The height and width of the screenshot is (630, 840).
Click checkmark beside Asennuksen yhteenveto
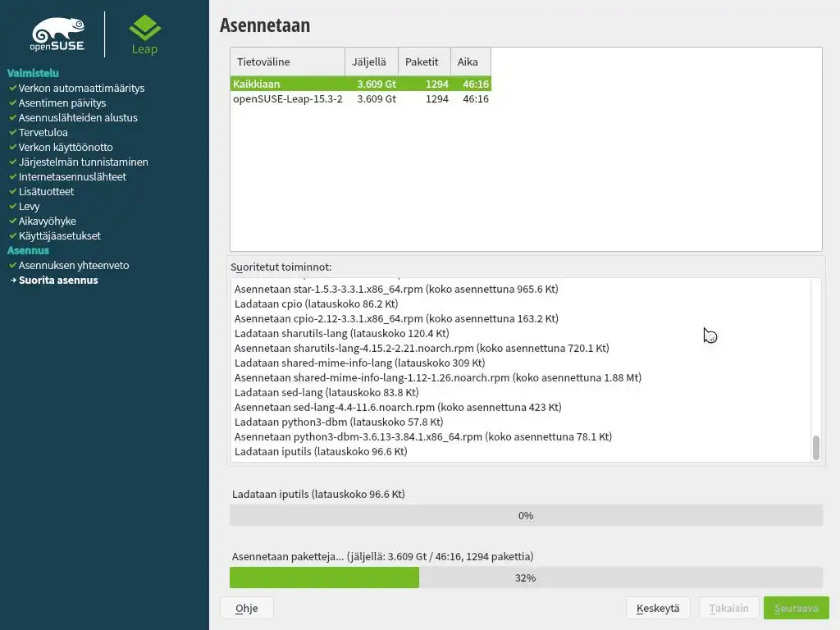(13, 265)
